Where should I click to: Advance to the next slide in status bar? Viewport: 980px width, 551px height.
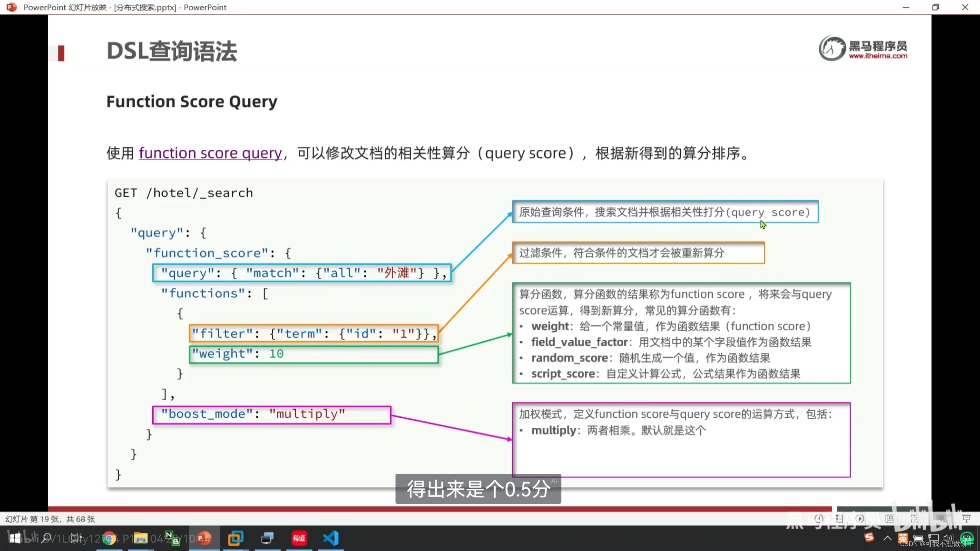coord(859,519)
